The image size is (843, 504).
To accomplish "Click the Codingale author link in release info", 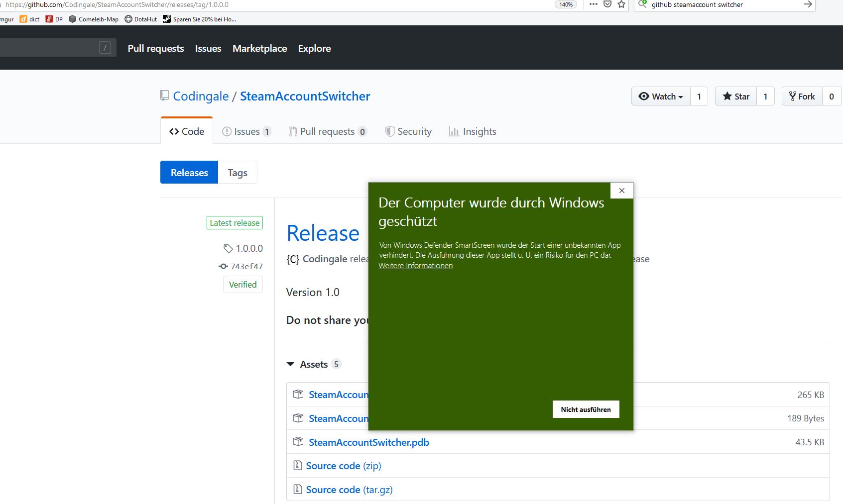I will coord(325,259).
